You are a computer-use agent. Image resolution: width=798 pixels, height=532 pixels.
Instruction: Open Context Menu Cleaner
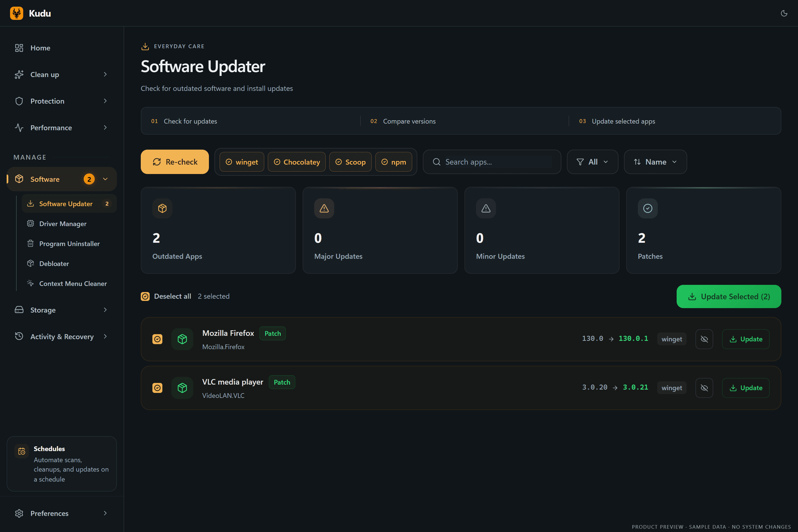pos(69,283)
